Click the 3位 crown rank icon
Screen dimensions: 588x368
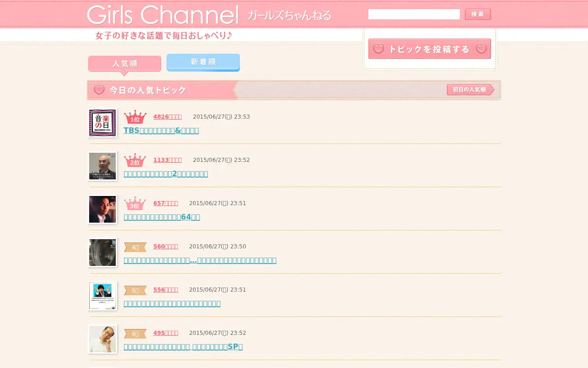tap(135, 204)
